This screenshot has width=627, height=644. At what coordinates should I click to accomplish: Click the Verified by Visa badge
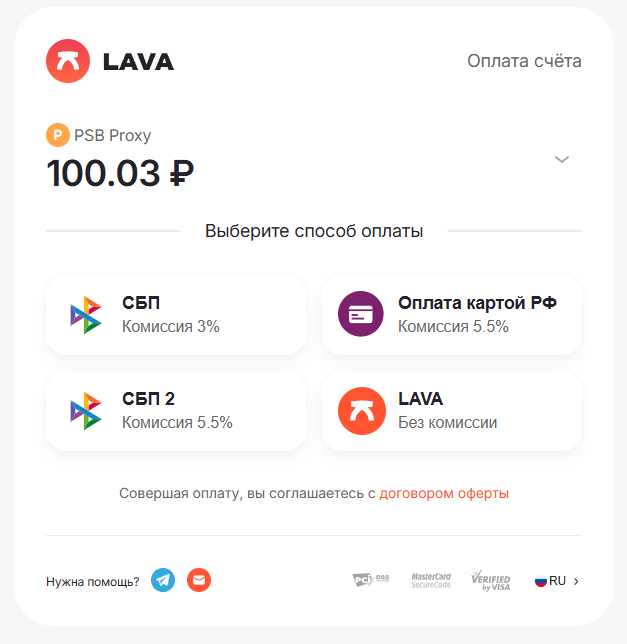(x=490, y=581)
